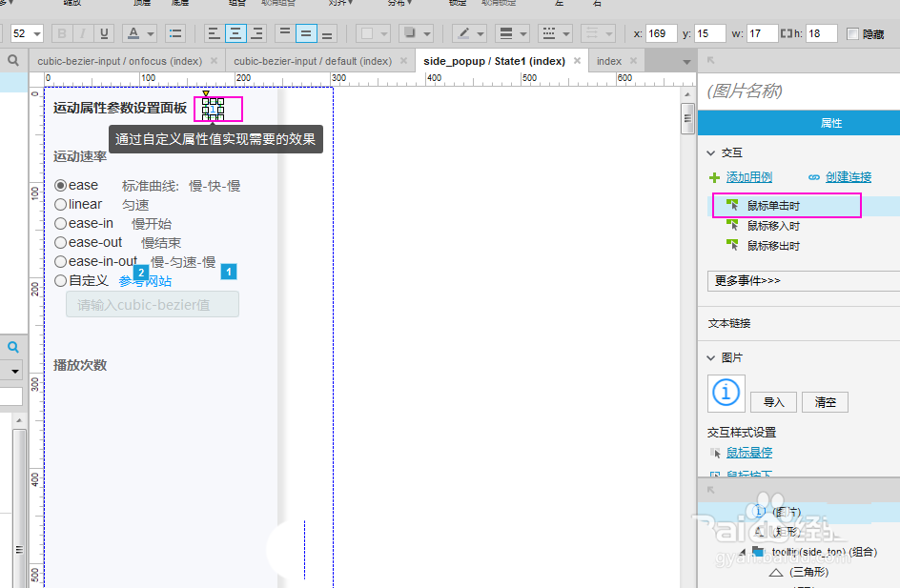Viewport: 900px width, 588px height.
Task: Switch to the index tab
Action: [608, 59]
